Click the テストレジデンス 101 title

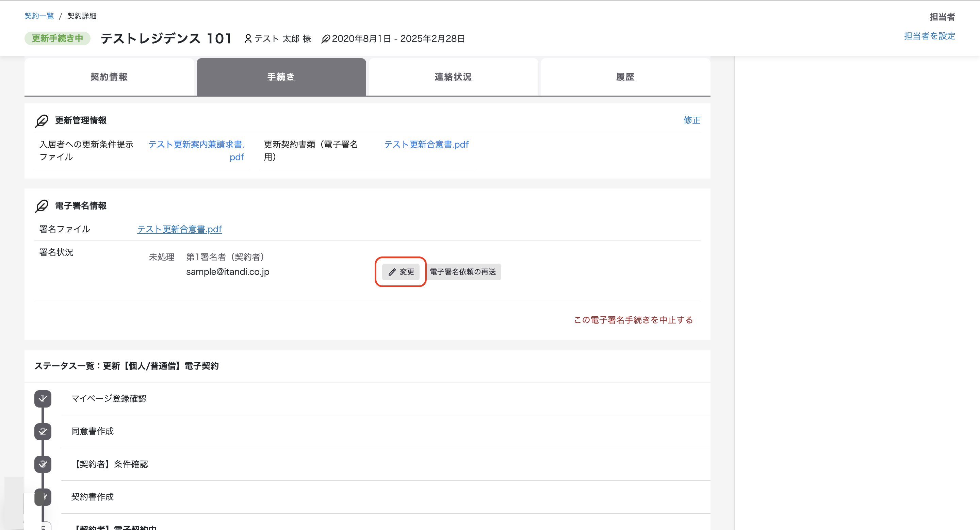pos(166,38)
